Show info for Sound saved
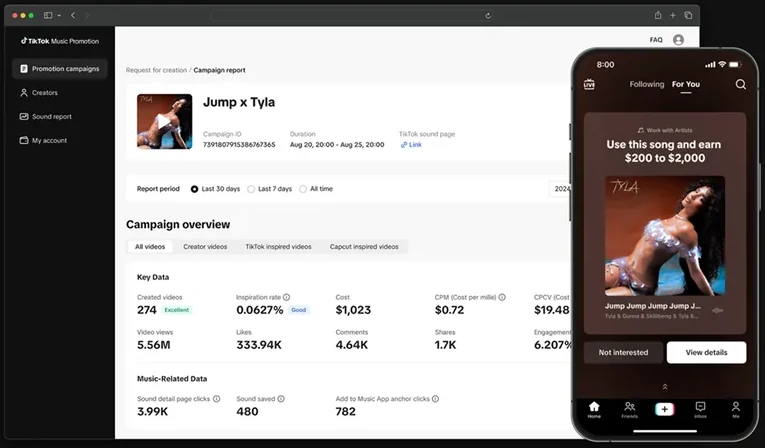This screenshot has height=448, width=765. [x=281, y=399]
